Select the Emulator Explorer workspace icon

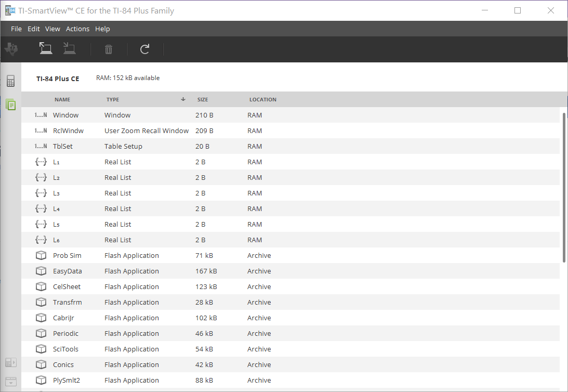[x=10, y=104]
